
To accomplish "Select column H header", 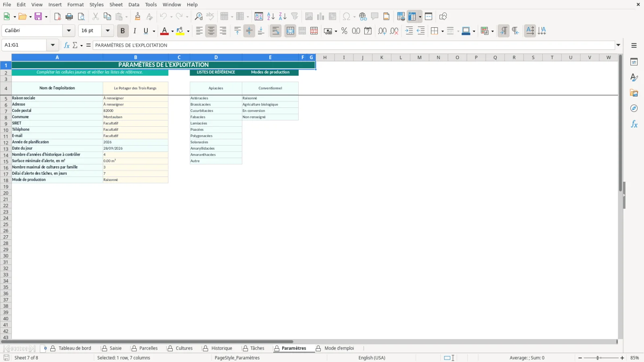I will pos(325,58).
